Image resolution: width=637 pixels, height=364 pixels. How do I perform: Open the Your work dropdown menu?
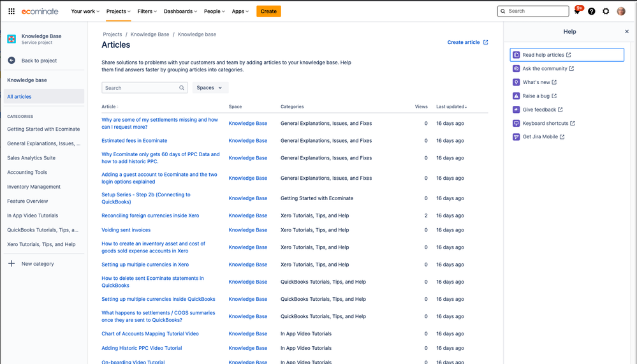85,11
